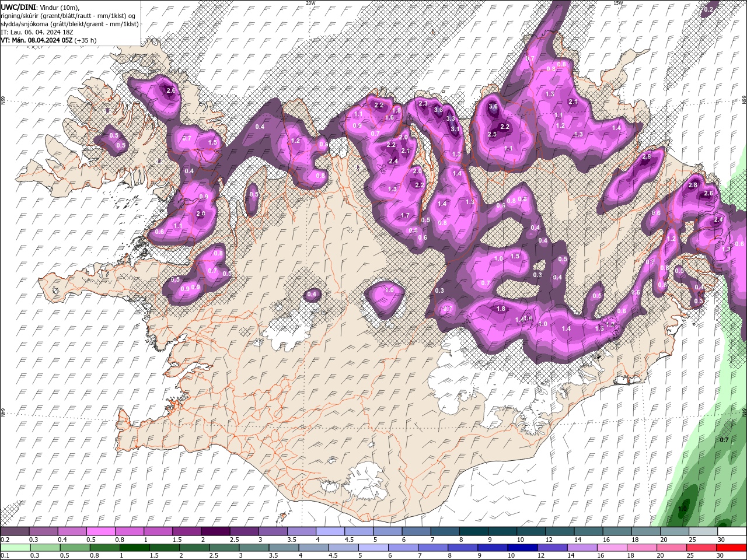
Task: Click the 0.7 rain value in green area
Action: (724, 439)
